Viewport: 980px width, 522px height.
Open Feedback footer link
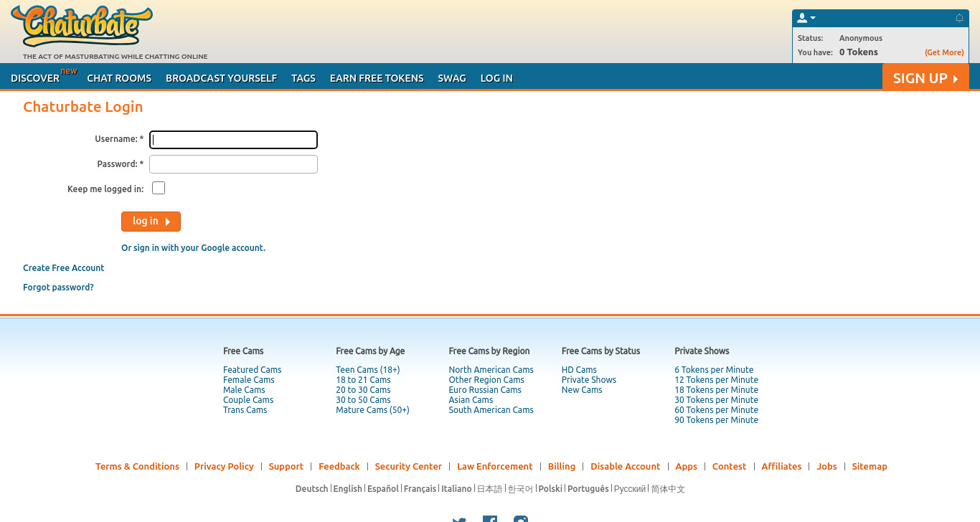[339, 466]
